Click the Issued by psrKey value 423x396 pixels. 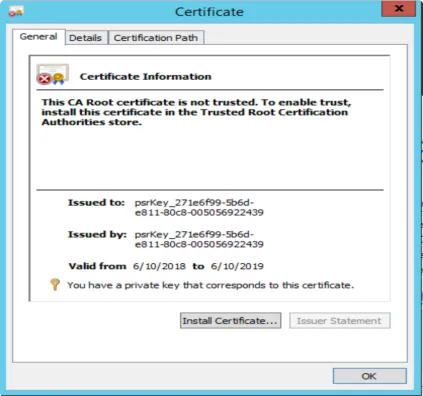tap(199, 239)
